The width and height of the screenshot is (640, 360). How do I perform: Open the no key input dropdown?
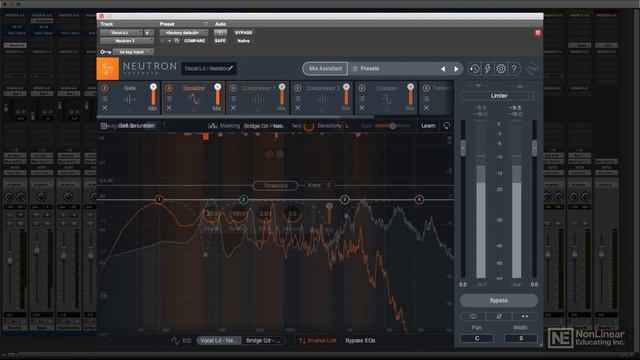point(133,52)
